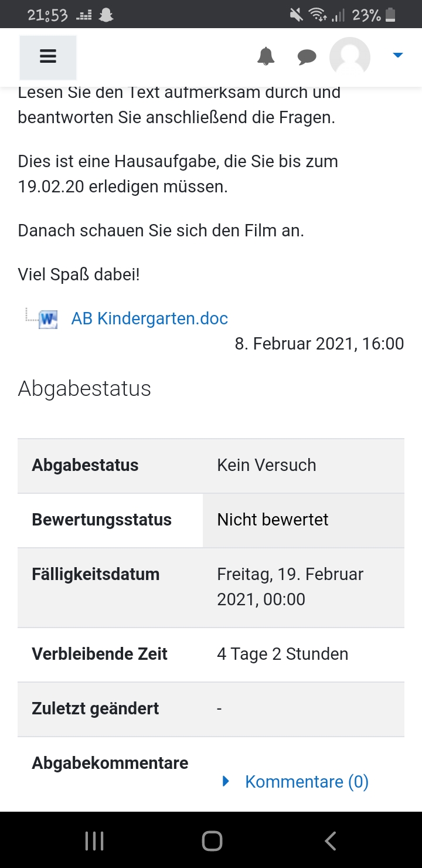
Task: Open the messages speech bubble icon
Action: 307,57
